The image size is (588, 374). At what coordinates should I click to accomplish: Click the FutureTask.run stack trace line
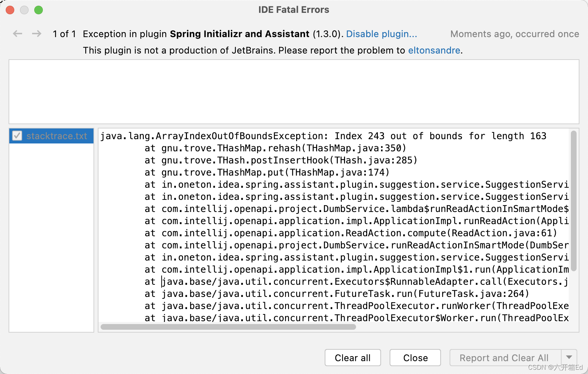[337, 294]
